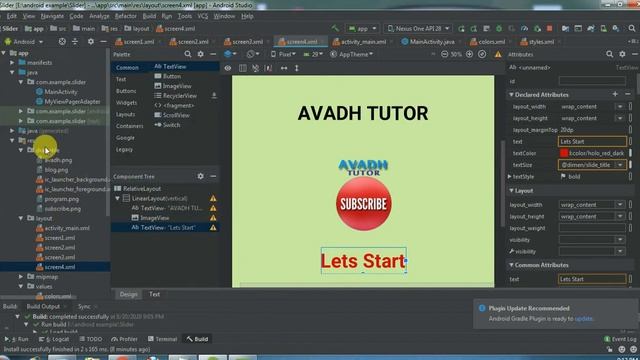Open the Nexus One API 28 device dropdown
The image size is (640, 360).
coord(418,29)
